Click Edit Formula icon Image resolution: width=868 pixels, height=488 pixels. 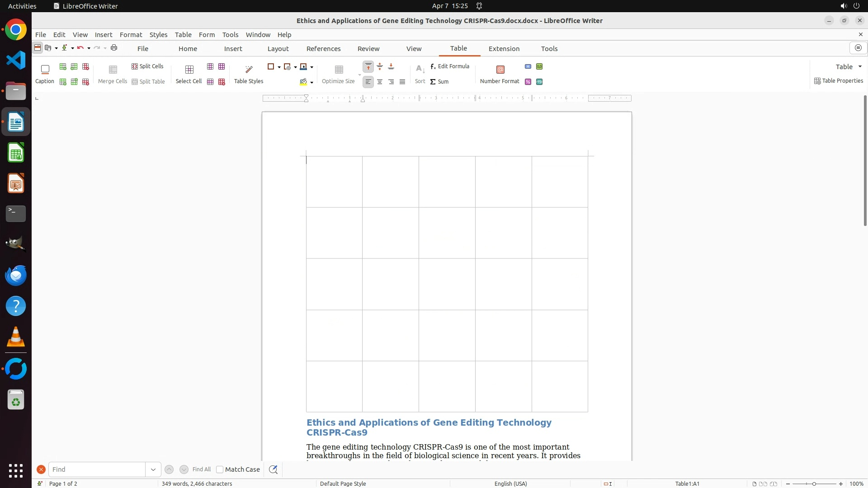433,66
